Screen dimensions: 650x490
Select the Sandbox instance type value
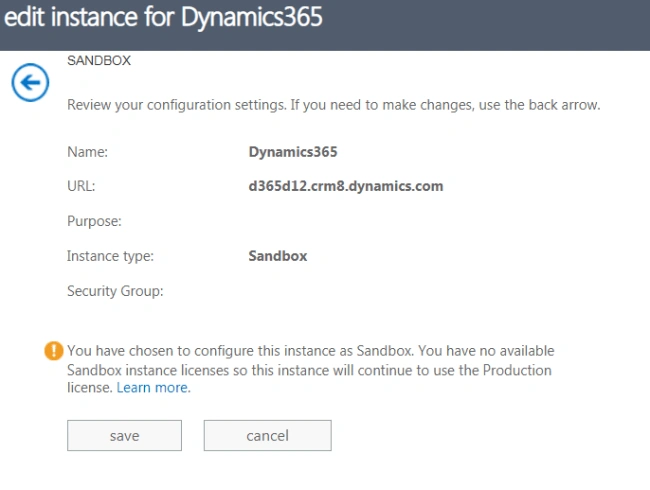(x=278, y=256)
